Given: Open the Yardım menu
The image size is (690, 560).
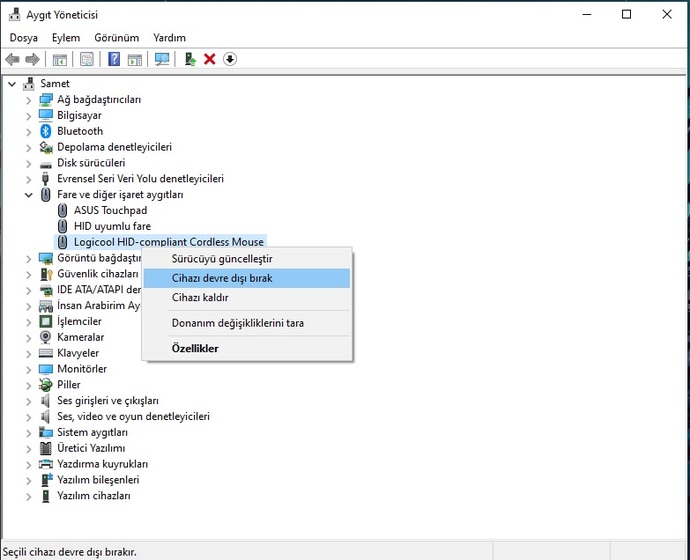Looking at the screenshot, I should (x=169, y=38).
